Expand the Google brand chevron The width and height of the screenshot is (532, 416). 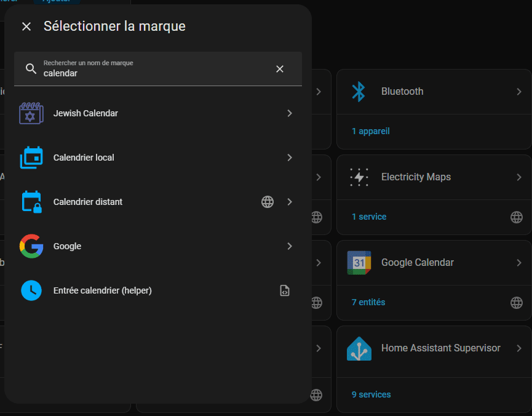coord(290,246)
